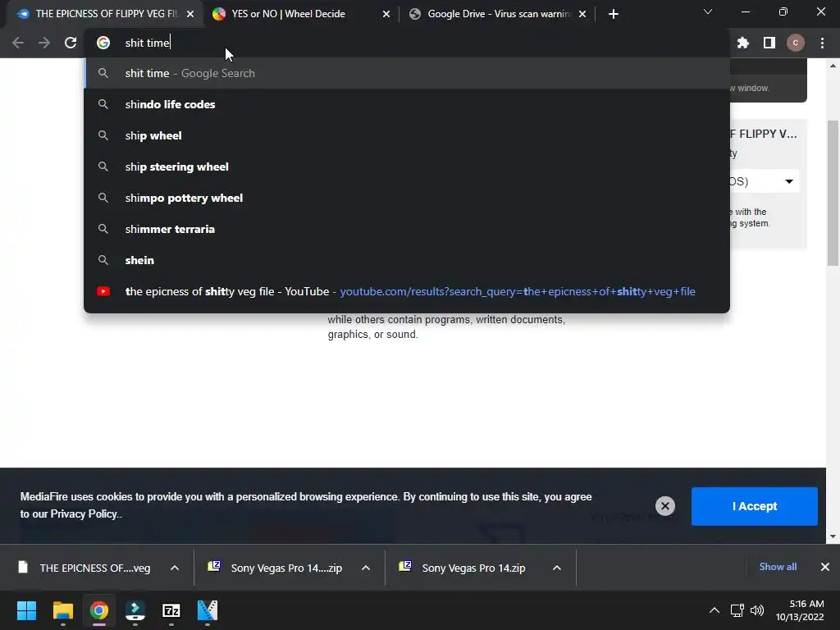Choose 'ship wheel' suggestion
840x630 pixels.
click(407, 135)
